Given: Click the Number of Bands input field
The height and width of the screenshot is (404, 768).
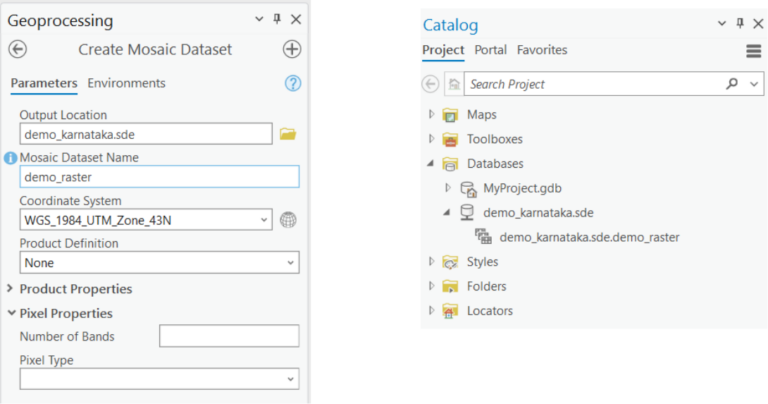Looking at the screenshot, I should (x=229, y=336).
